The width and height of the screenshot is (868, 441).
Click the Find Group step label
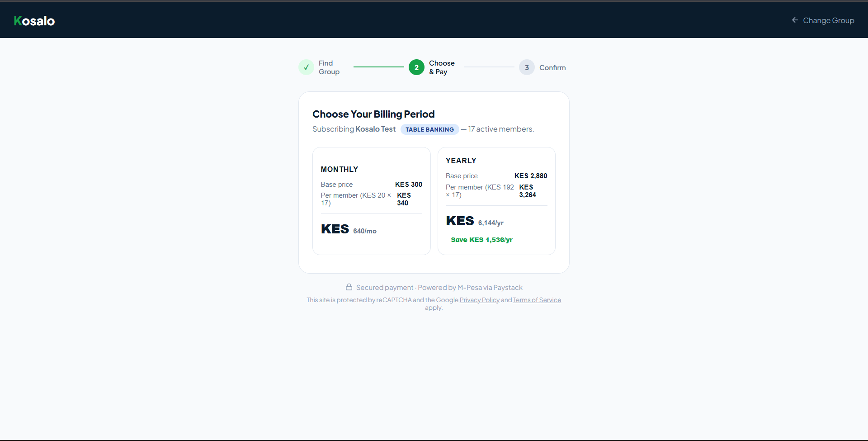coord(329,67)
